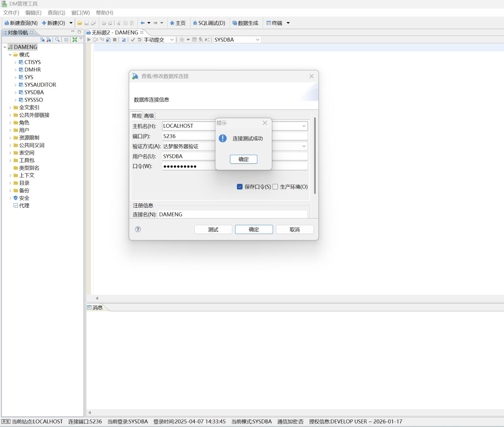Click the help question mark icon in dialog
Screen dimensions: 504x427
pyautogui.click(x=138, y=229)
